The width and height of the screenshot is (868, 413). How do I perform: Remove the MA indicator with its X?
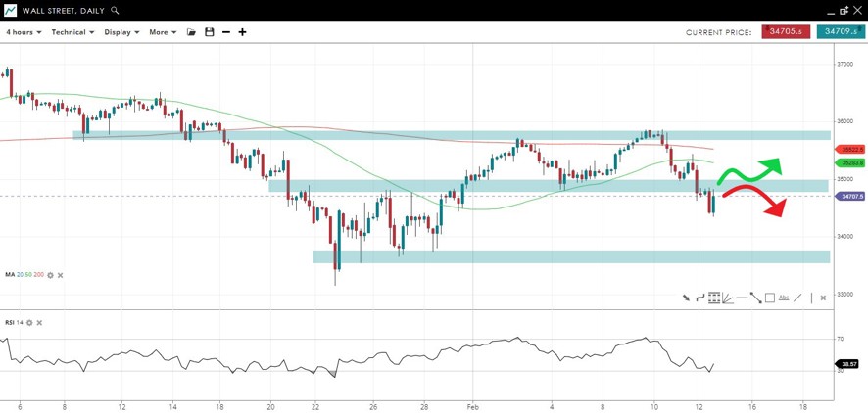60,275
